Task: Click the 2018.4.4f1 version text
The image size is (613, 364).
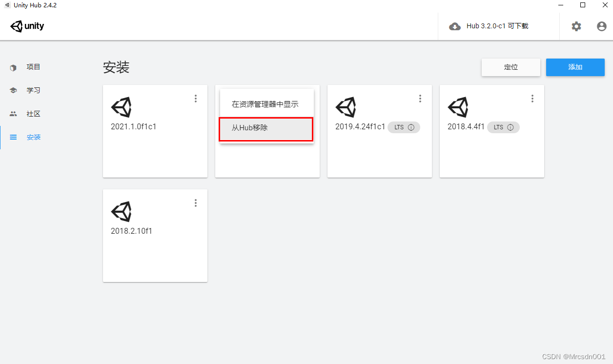Action: (466, 127)
